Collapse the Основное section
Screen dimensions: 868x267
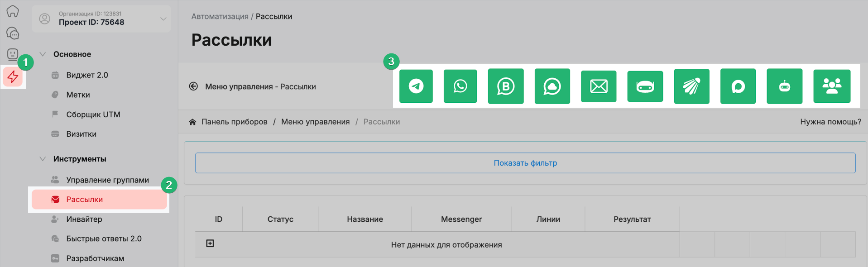[x=43, y=54]
